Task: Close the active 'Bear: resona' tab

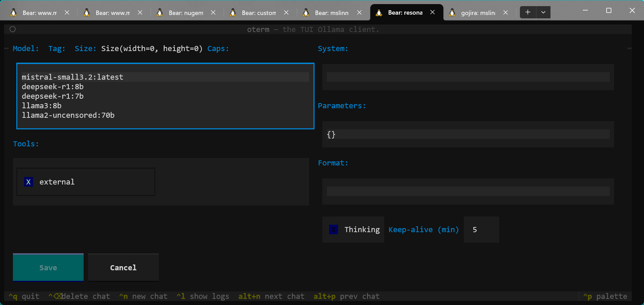Action: [x=433, y=12]
